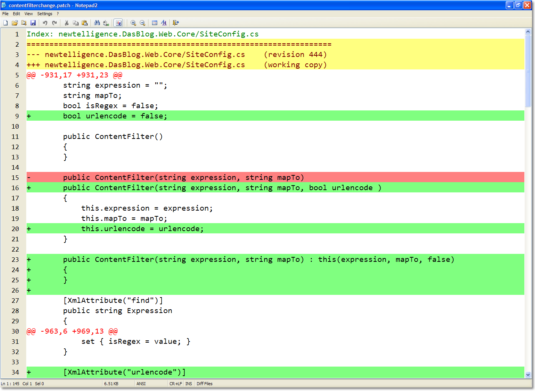Cut selection with the scissors icon
This screenshot has width=535, height=392.
66,23
